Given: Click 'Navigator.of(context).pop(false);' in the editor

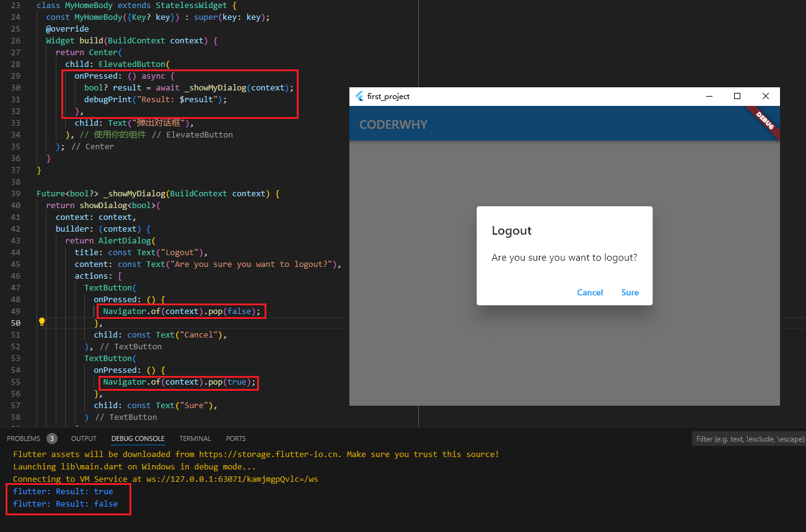Looking at the screenshot, I should pyautogui.click(x=182, y=311).
